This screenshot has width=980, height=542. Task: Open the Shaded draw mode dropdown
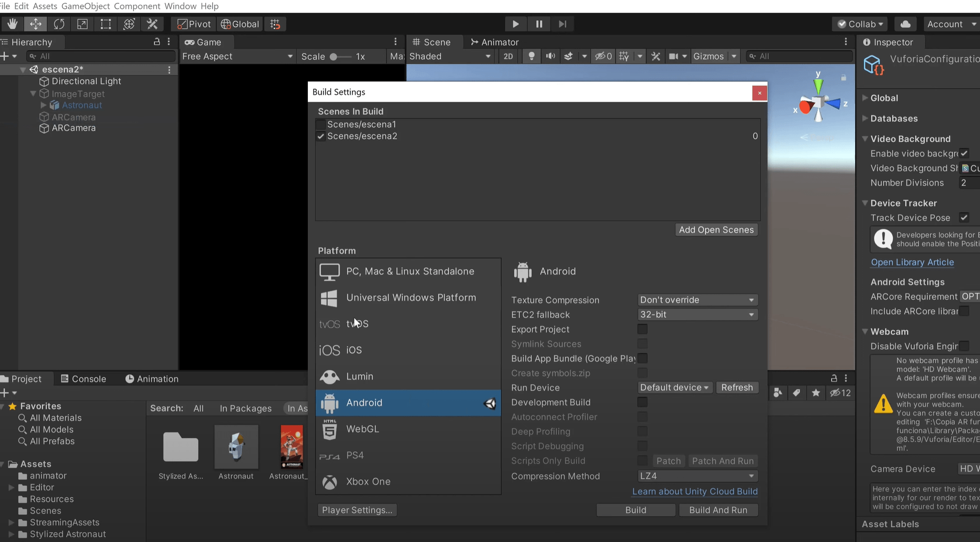450,56
